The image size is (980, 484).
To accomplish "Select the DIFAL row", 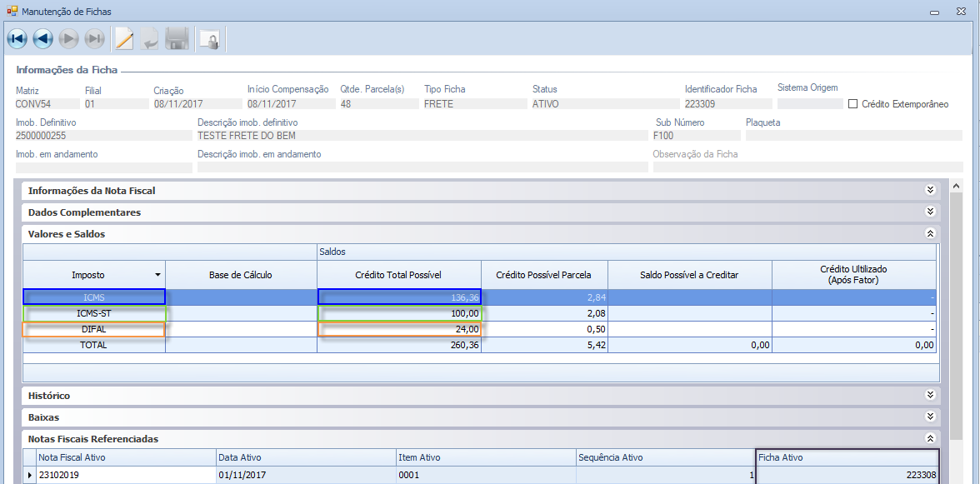I will pyautogui.click(x=94, y=329).
